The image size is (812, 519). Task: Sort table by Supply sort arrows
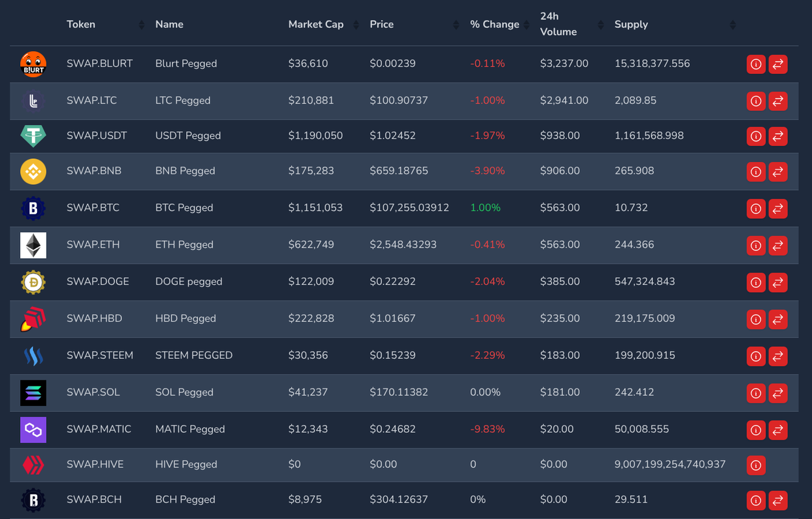pos(732,25)
